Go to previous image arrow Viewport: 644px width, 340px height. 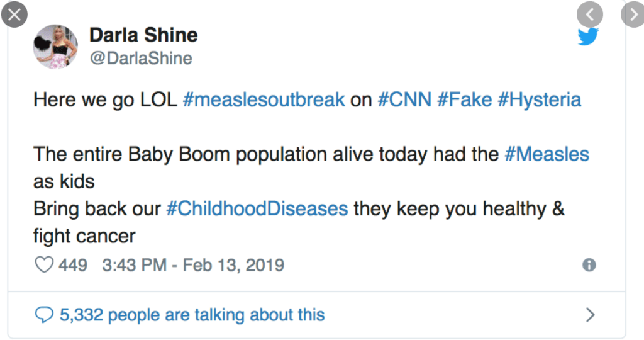click(589, 14)
